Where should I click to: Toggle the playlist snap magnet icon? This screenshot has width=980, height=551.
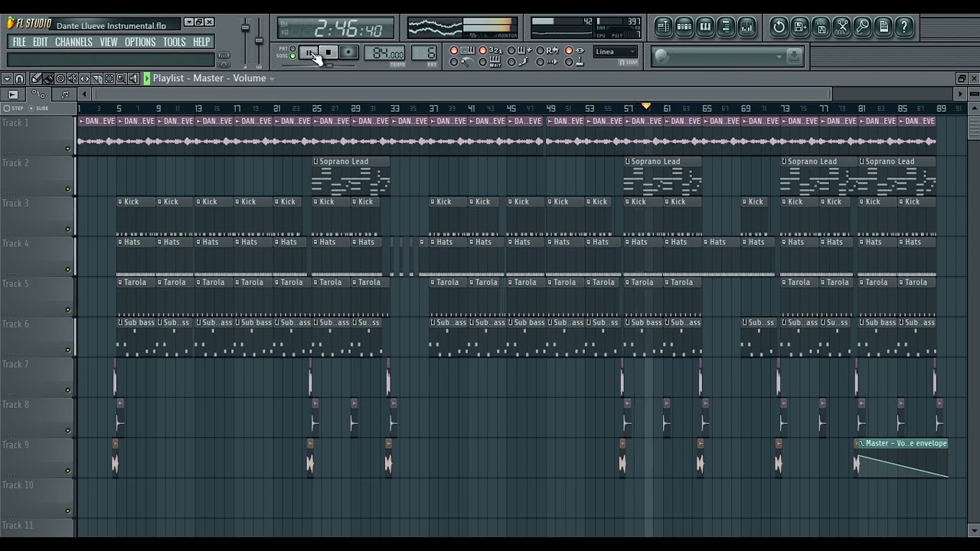(19, 78)
